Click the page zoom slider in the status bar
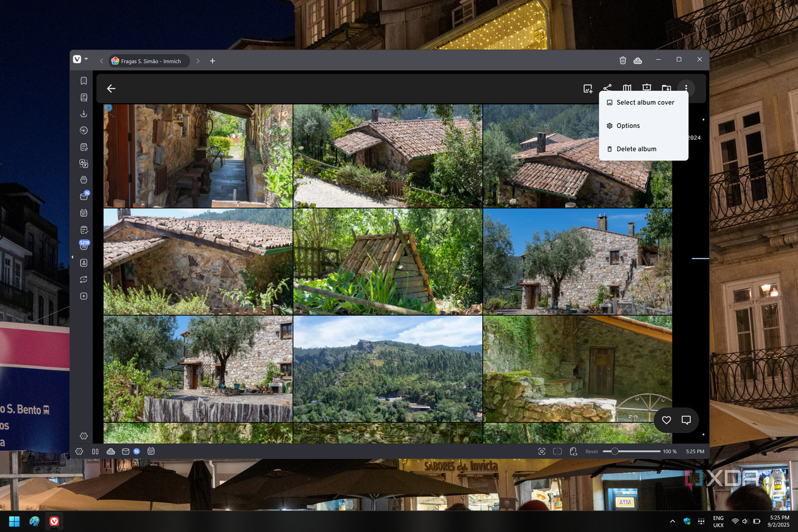 point(631,451)
